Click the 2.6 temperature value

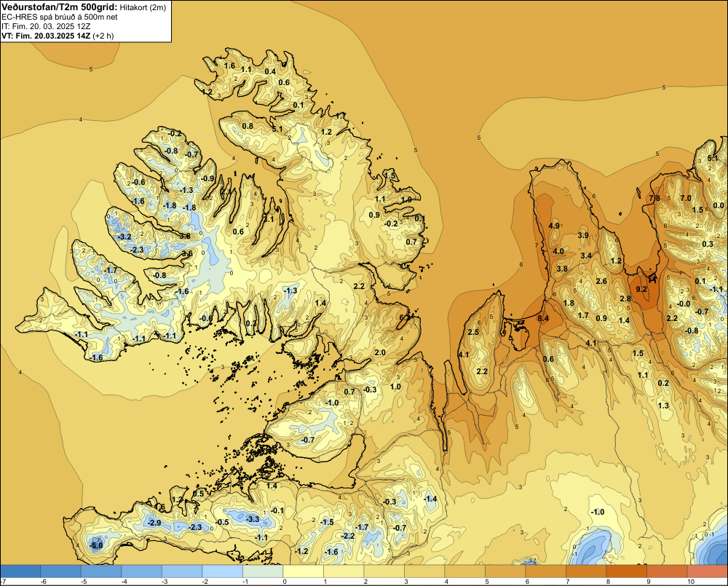pos(601,281)
